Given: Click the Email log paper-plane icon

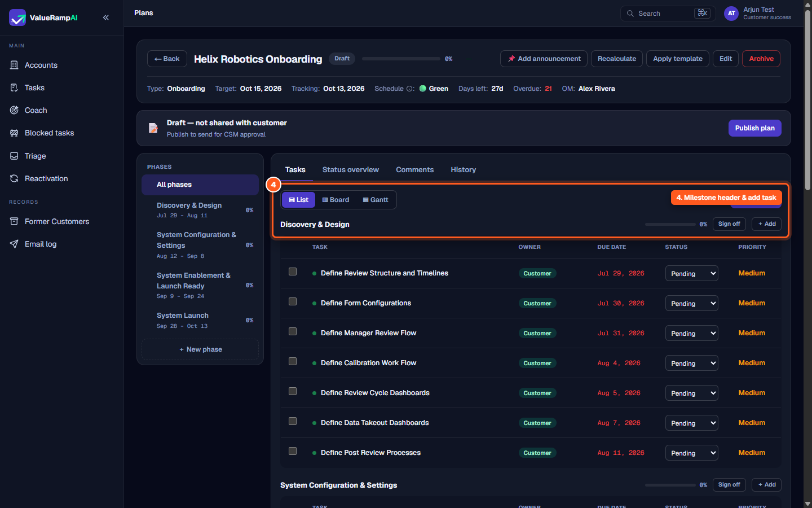Looking at the screenshot, I should [14, 244].
